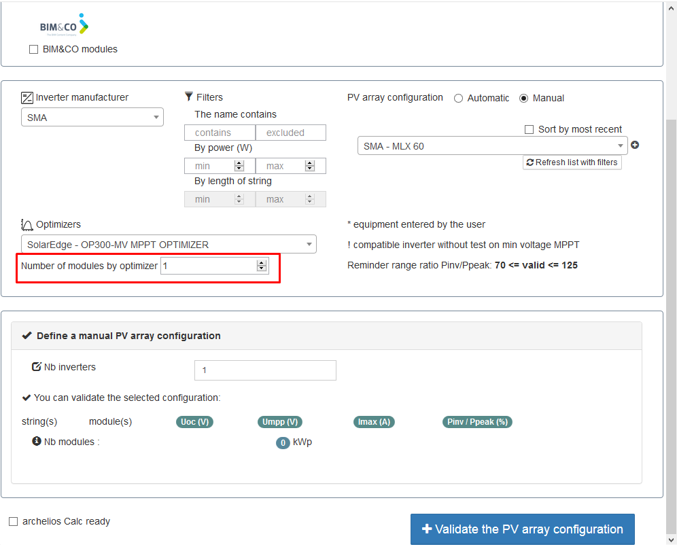Click the 0 kWp badge
The width and height of the screenshot is (677, 545).
click(x=283, y=443)
